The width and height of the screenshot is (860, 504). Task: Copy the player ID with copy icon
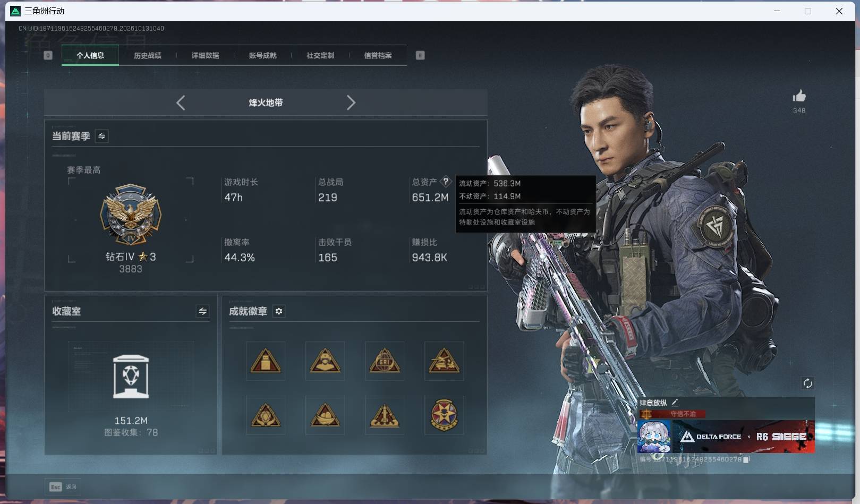point(746,459)
